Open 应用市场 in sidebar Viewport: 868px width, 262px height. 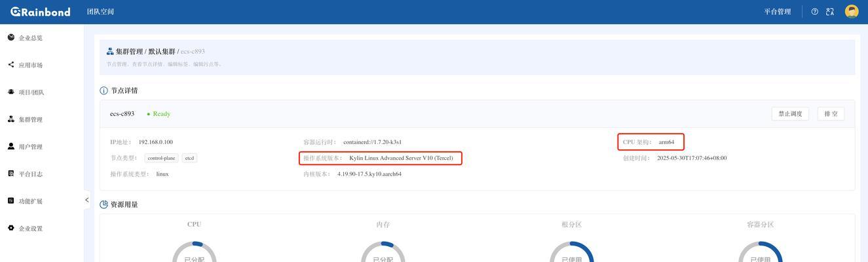(31, 65)
